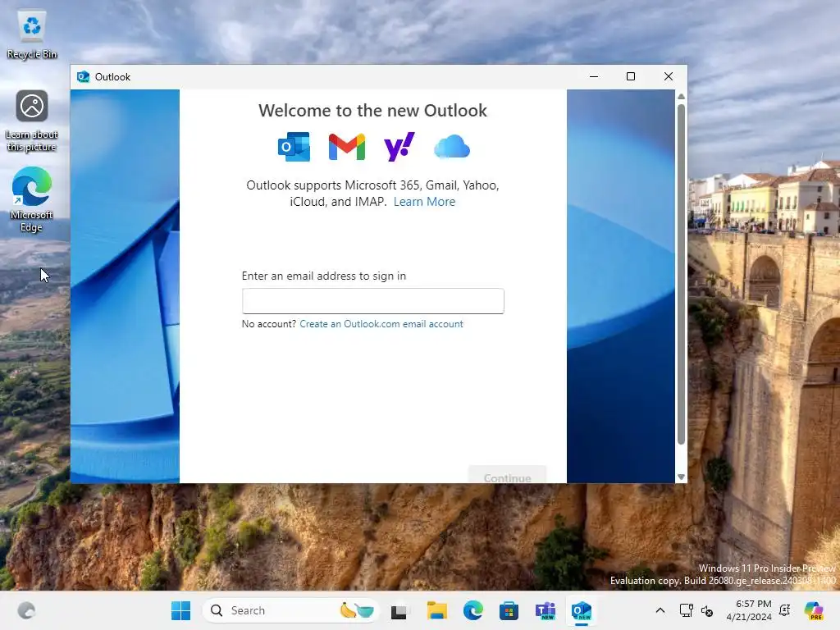Open the Windows Start button

tap(180, 610)
